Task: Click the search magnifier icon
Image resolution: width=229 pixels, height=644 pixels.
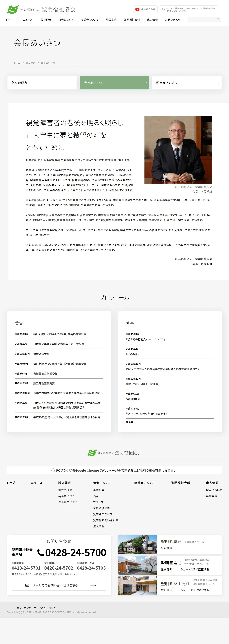Action: [218, 20]
